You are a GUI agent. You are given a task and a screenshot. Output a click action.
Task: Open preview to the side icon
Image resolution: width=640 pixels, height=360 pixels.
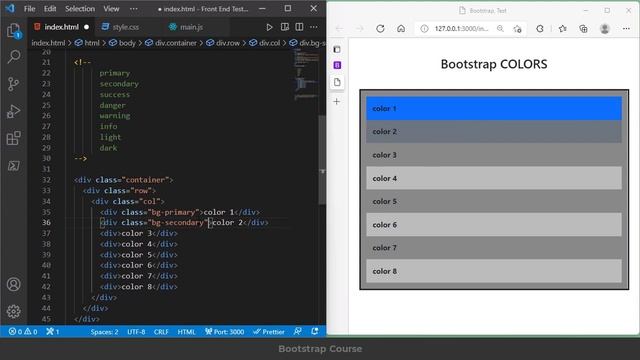tap(284, 27)
